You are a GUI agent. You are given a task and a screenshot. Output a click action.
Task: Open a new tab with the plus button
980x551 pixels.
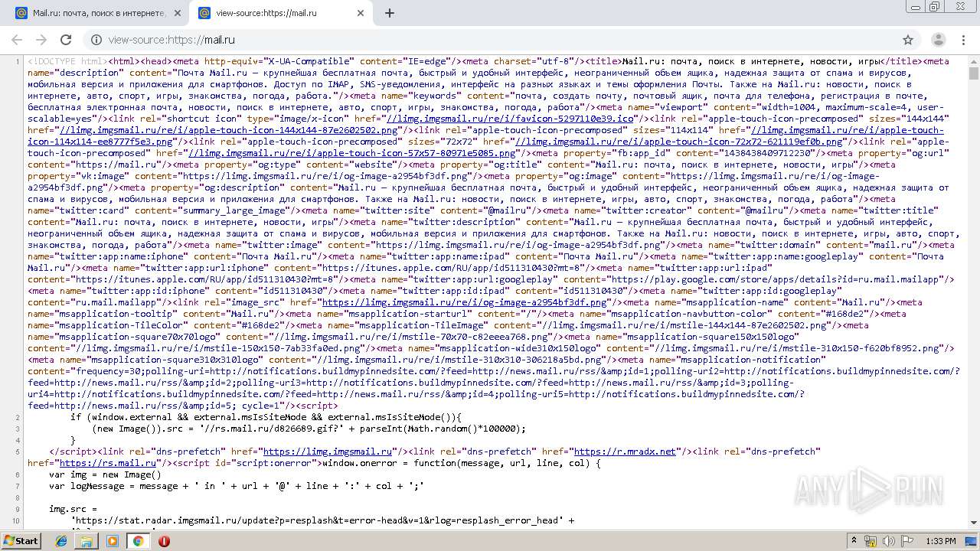pyautogui.click(x=390, y=13)
